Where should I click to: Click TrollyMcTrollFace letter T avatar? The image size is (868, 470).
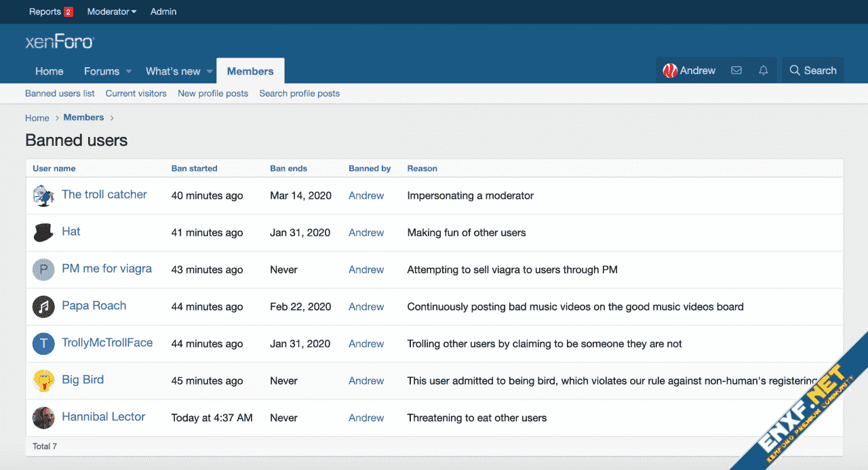pos(43,344)
